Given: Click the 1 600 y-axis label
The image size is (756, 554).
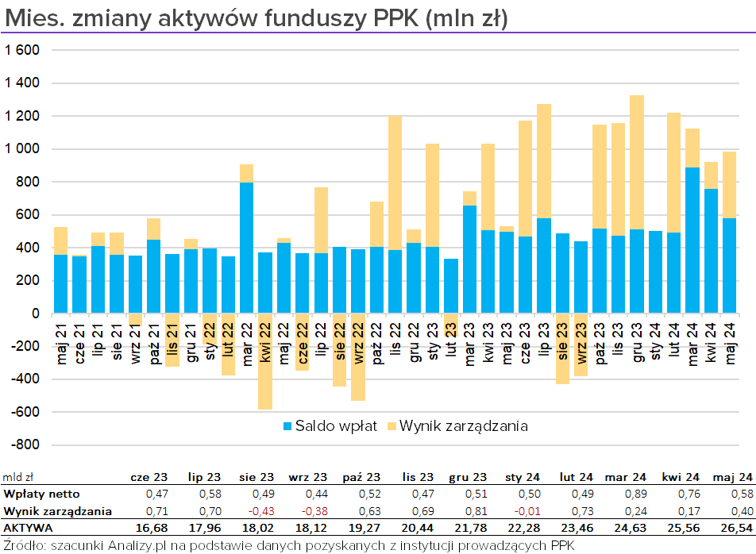Looking at the screenshot, I should tap(22, 50).
